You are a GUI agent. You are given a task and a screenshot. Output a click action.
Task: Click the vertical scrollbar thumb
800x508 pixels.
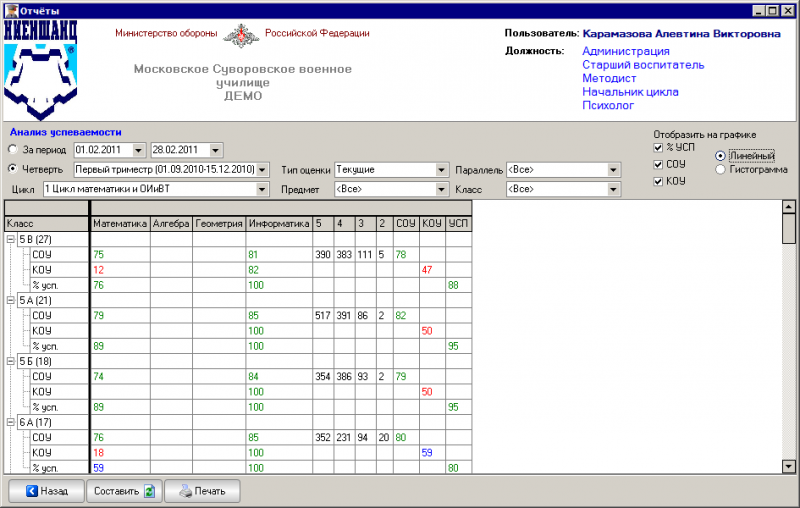tap(789, 228)
